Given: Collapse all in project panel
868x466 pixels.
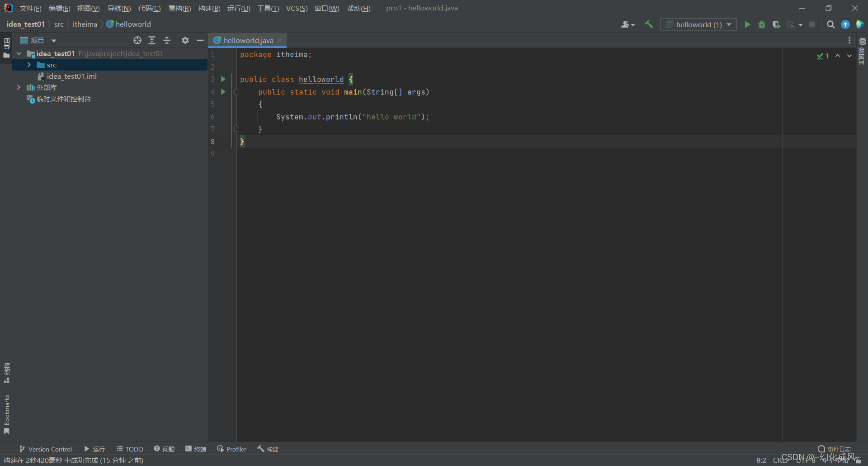Looking at the screenshot, I should [167, 40].
